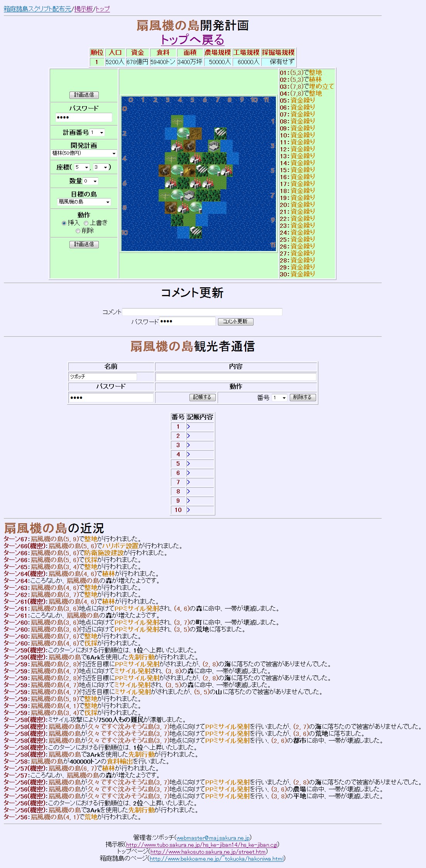The height and width of the screenshot is (868, 426).
Task: Click the 59400トン food cell
Action: tap(163, 62)
